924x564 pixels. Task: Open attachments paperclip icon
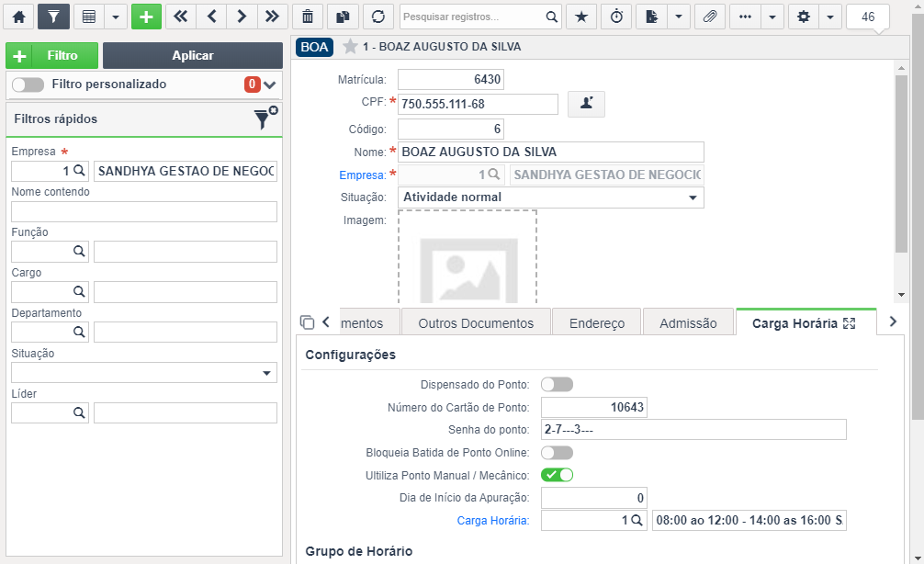(x=709, y=17)
